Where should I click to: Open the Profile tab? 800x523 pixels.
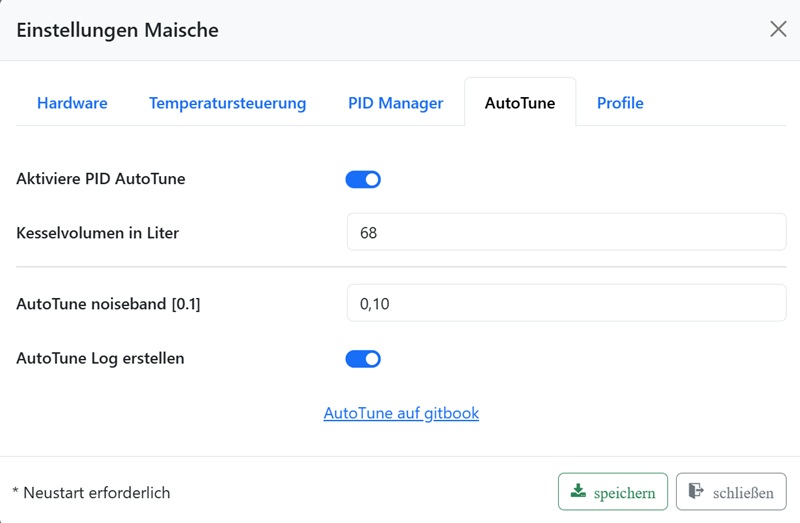pos(620,103)
